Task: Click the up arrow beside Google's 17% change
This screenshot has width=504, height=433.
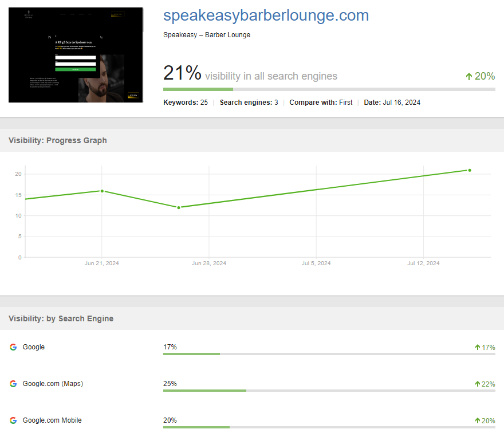Action: (x=477, y=348)
